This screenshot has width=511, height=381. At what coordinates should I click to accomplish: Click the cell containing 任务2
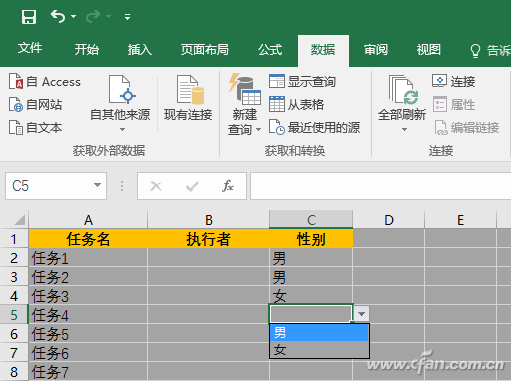88,277
